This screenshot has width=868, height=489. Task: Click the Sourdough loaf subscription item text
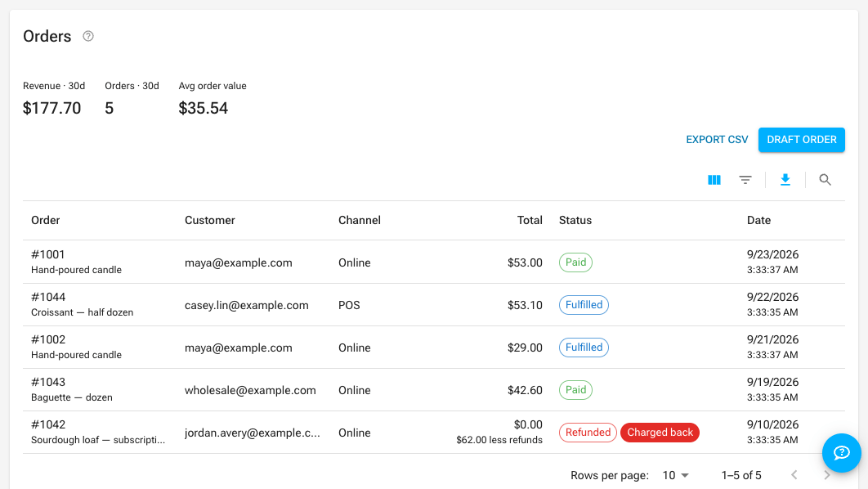98,440
